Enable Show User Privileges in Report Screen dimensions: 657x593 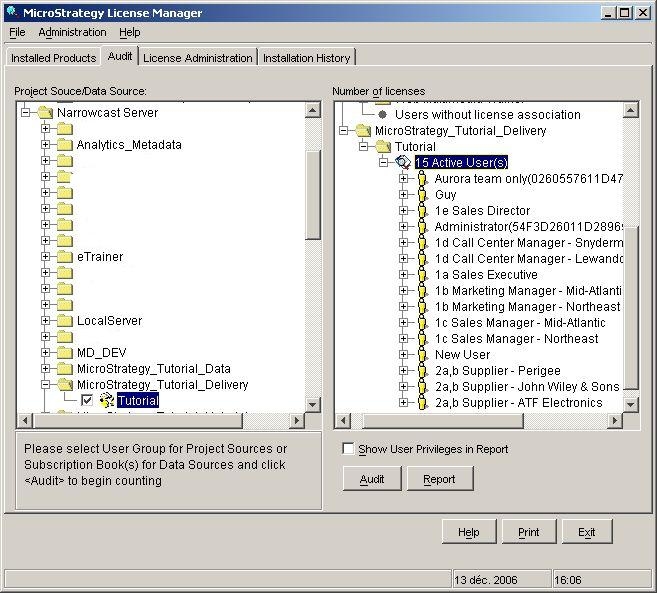348,449
